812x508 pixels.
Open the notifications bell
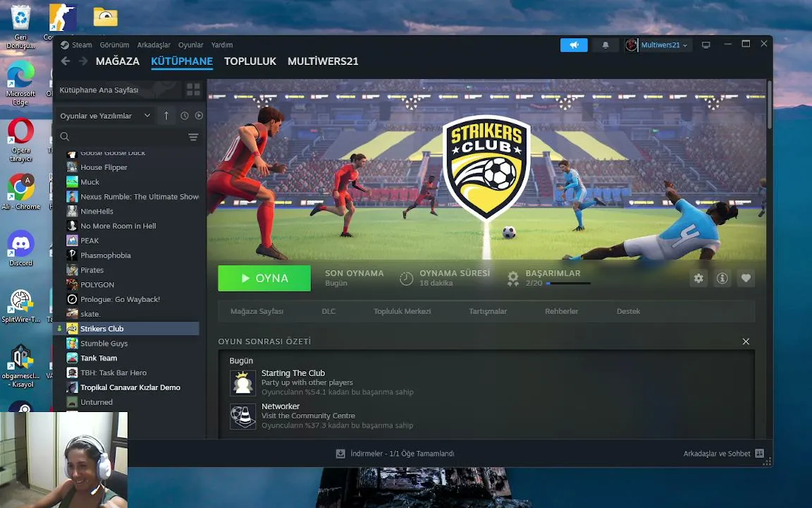coord(605,45)
